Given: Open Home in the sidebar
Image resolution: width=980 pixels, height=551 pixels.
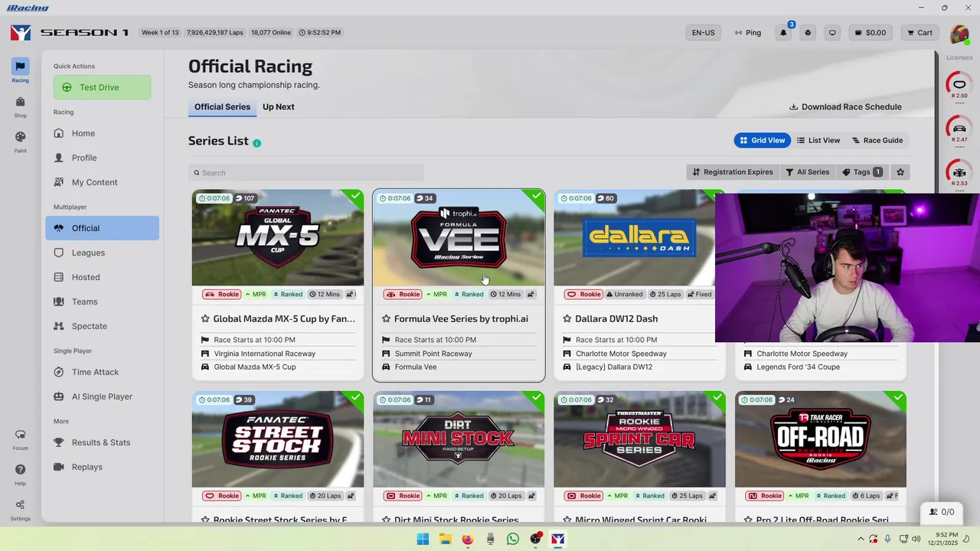Looking at the screenshot, I should click(103, 133).
